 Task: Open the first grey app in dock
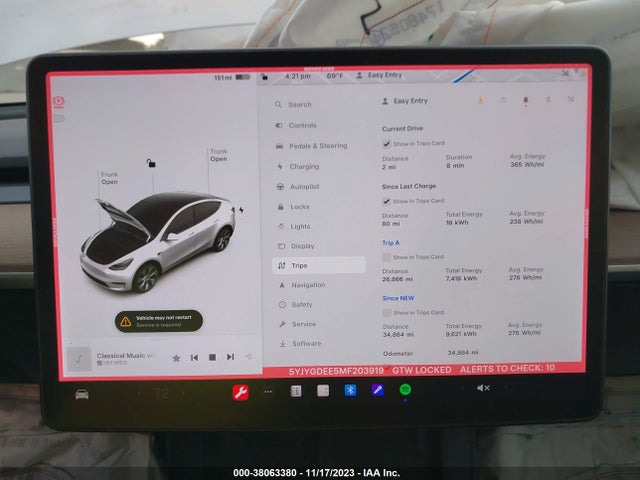tap(296, 391)
